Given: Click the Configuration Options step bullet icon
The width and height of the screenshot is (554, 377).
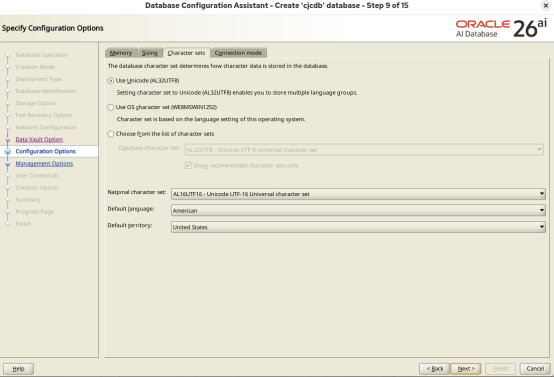Looking at the screenshot, I should (x=7, y=151).
